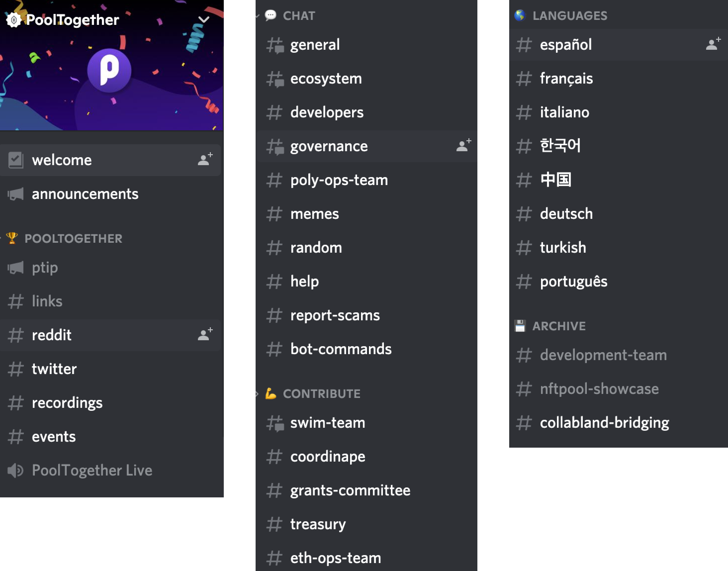Open the random channel
Screen dimensions: 728x571
click(367, 248)
